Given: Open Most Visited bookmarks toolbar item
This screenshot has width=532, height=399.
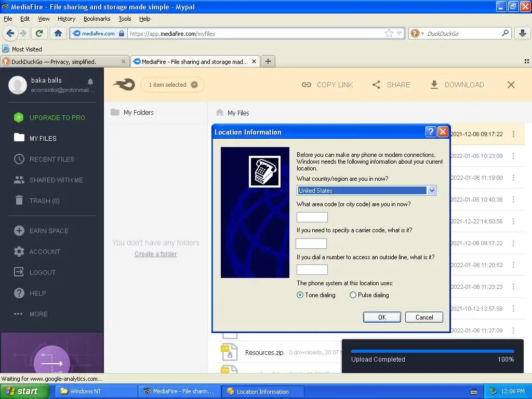Looking at the screenshot, I should click(22, 49).
